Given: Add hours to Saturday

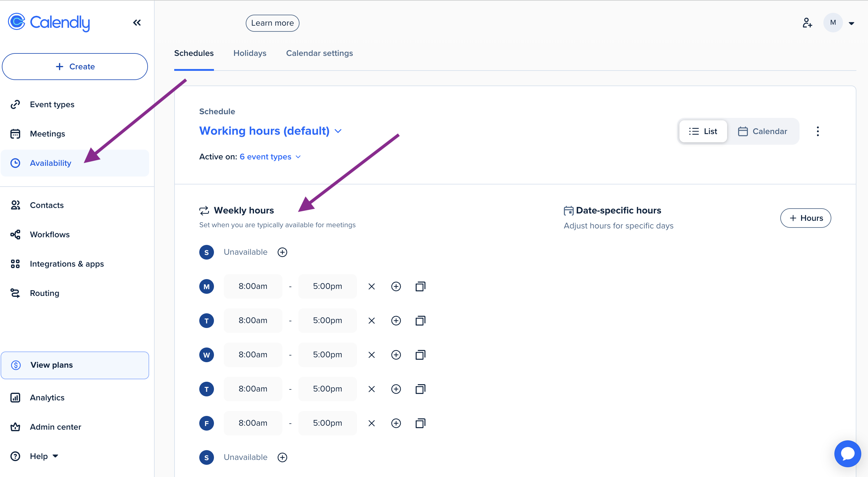Looking at the screenshot, I should click(x=282, y=457).
